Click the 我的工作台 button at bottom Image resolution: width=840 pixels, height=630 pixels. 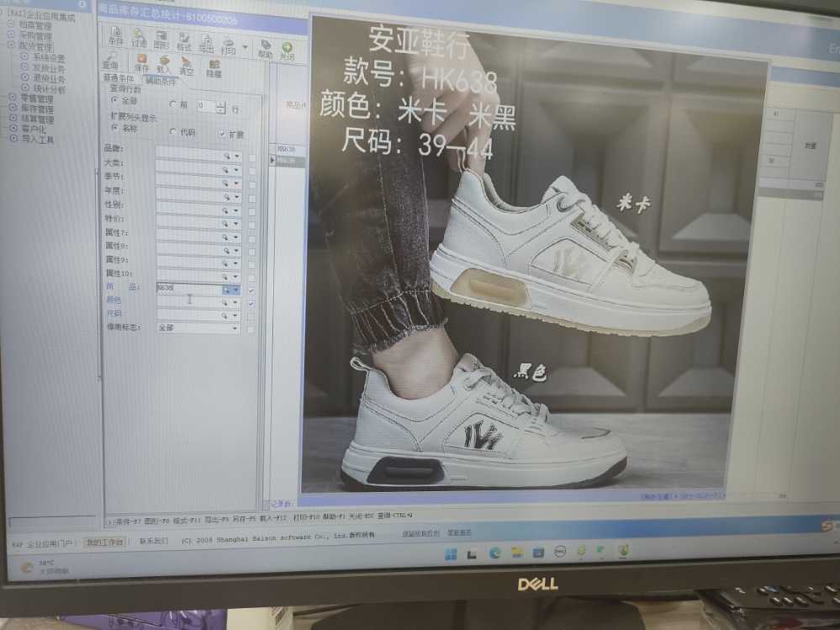(x=104, y=542)
